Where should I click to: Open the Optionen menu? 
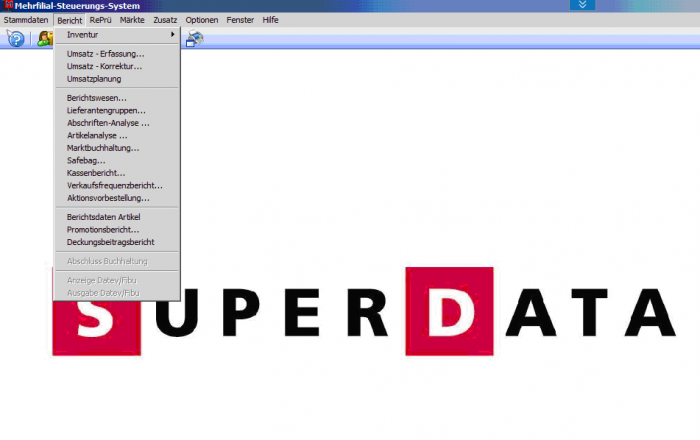(202, 20)
